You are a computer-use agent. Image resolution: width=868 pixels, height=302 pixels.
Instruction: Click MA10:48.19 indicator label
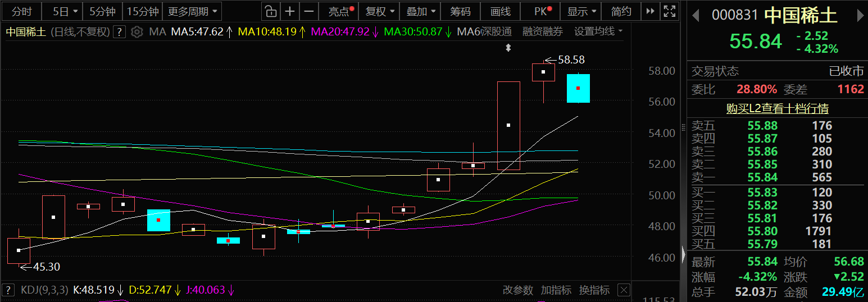tap(267, 32)
